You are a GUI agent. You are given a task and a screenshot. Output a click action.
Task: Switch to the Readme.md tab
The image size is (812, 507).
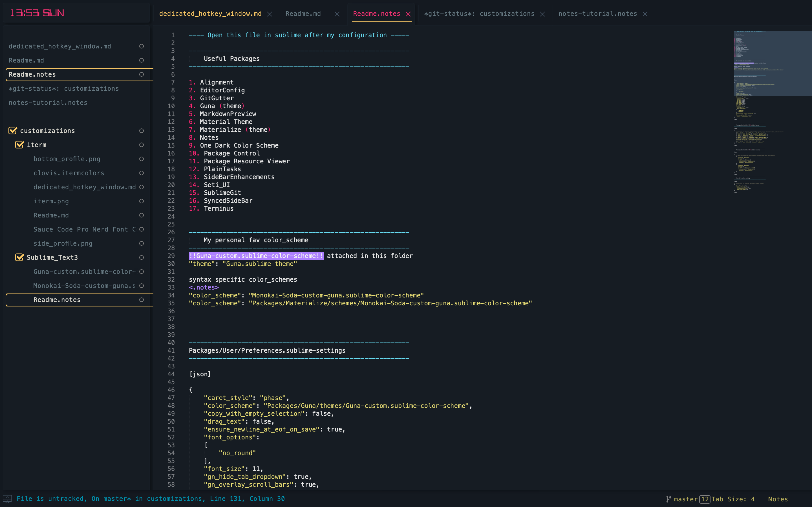click(303, 14)
